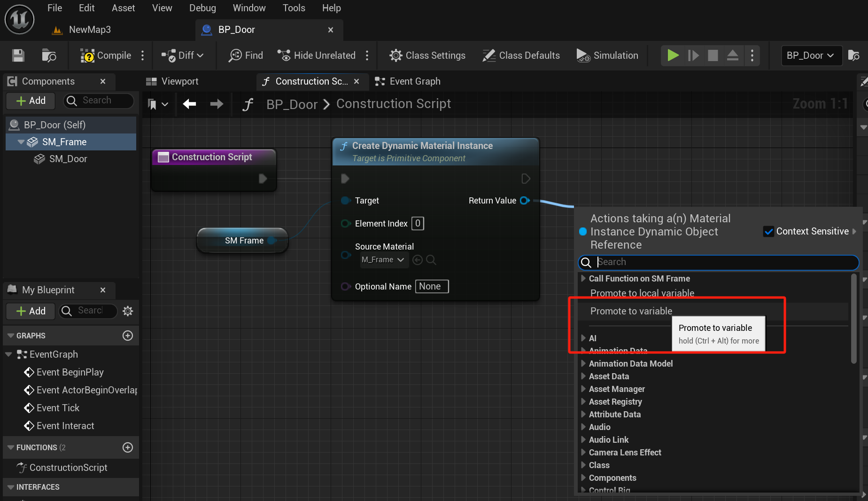Click BP_Door breadcrumb link
Screen dimensions: 868x501
coord(292,104)
